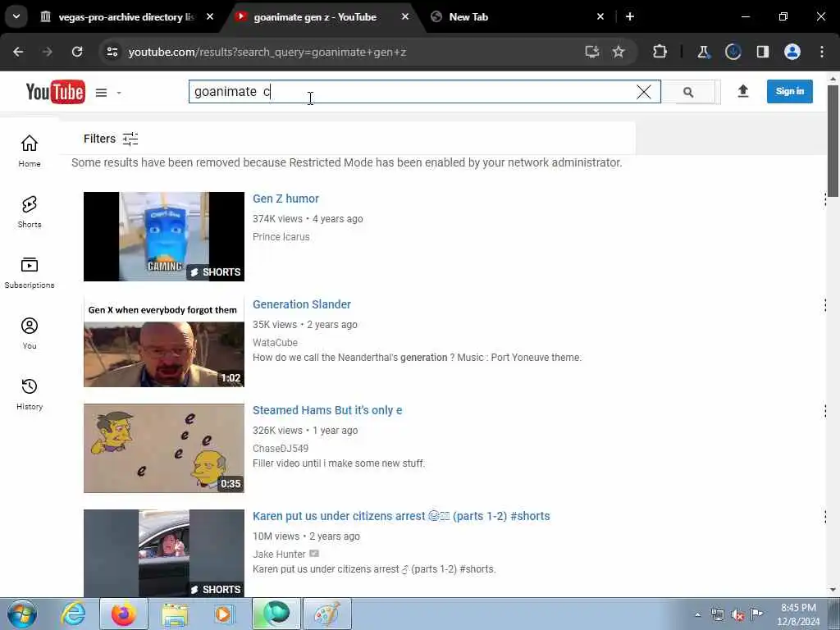
Task: Show hidden system tray icons
Action: [x=697, y=614]
